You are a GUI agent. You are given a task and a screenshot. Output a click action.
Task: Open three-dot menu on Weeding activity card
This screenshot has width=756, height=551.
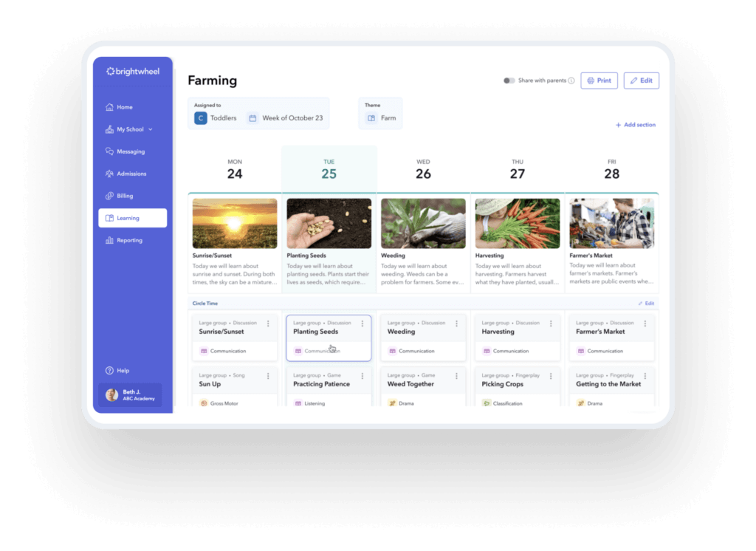pyautogui.click(x=457, y=324)
